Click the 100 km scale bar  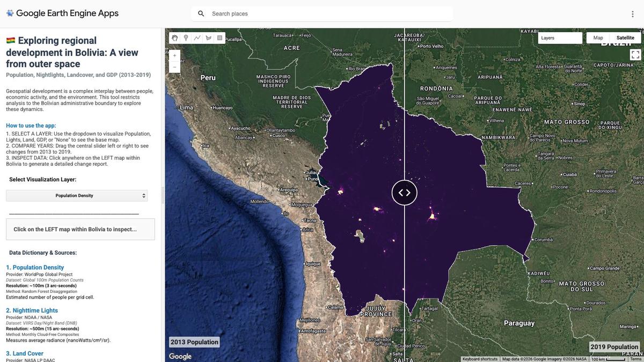pos(609,359)
